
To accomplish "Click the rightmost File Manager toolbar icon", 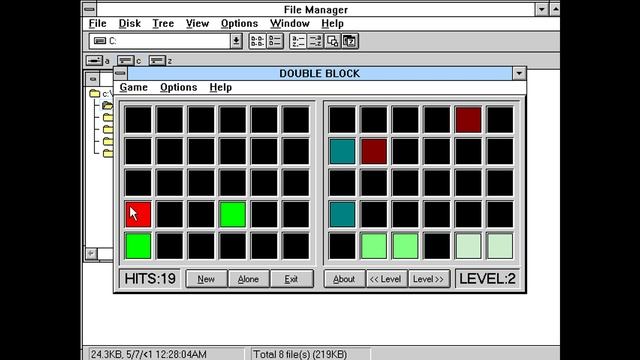I will (350, 41).
